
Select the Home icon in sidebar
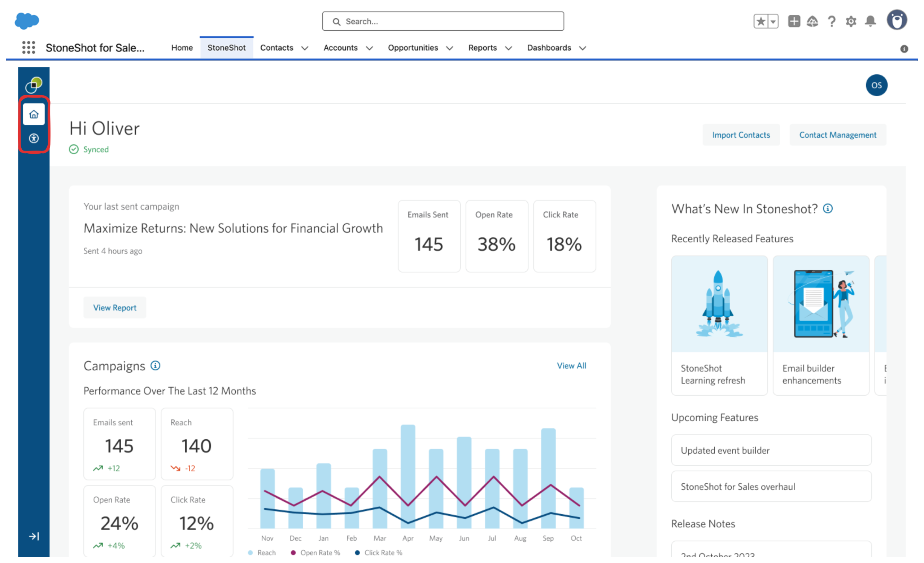[x=34, y=114]
